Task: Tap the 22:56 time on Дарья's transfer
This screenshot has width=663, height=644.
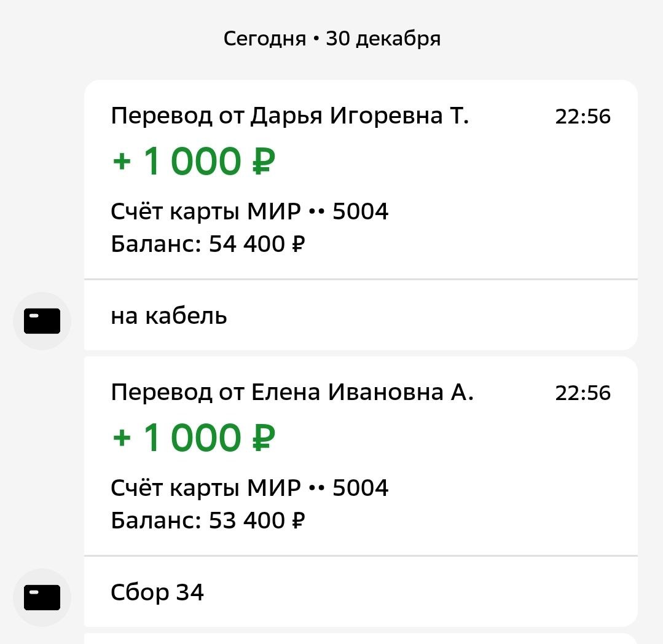Action: [583, 117]
